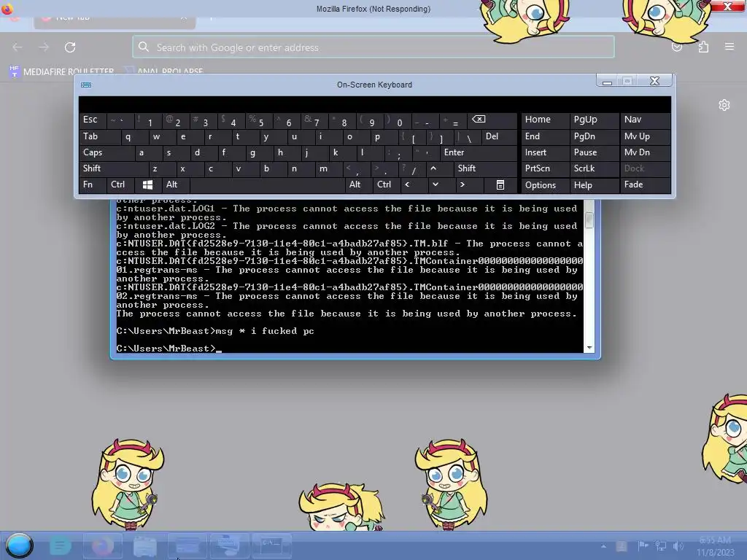Click the Mv Dn key
Viewport: 747px width, 560px height.
(645, 153)
